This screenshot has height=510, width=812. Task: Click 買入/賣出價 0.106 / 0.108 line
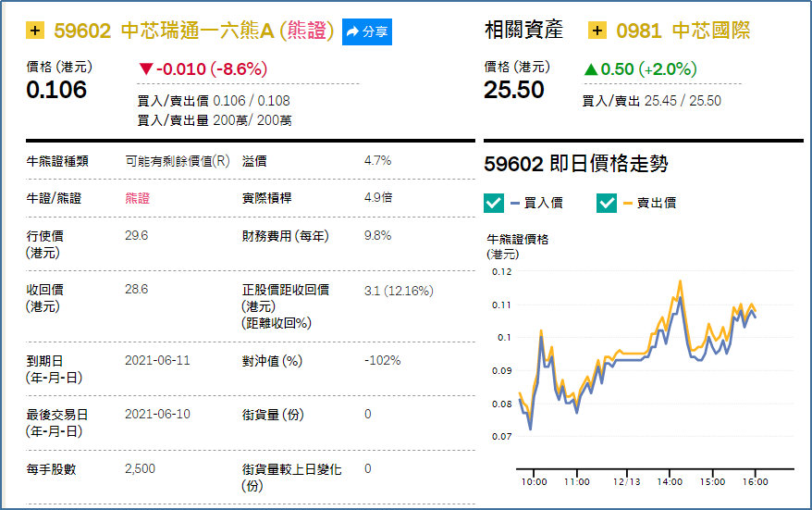[214, 101]
